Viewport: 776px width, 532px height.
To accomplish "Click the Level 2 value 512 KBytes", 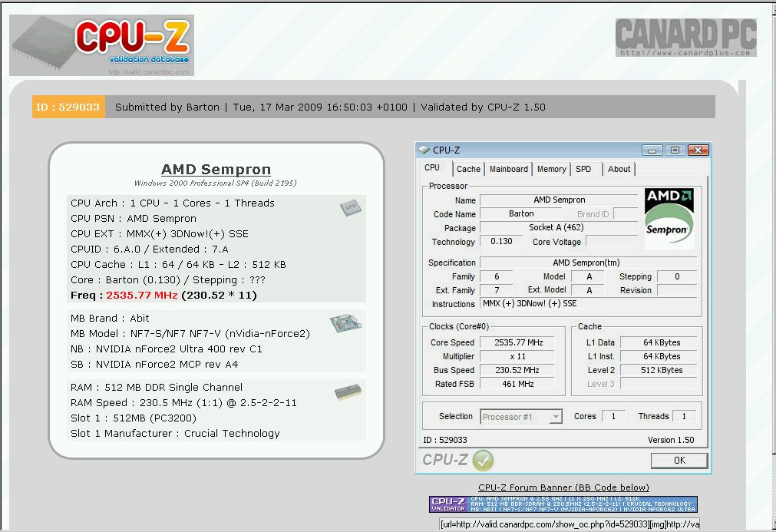I will click(x=659, y=370).
